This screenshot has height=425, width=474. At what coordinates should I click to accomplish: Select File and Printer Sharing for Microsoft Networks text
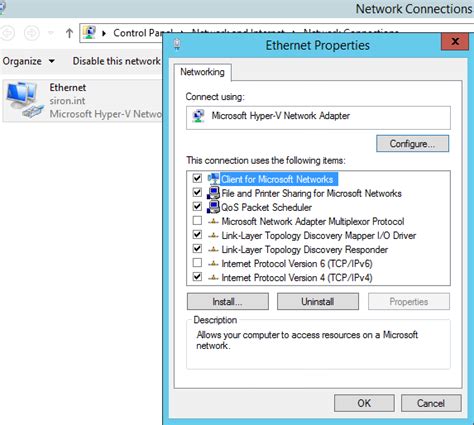pos(311,193)
